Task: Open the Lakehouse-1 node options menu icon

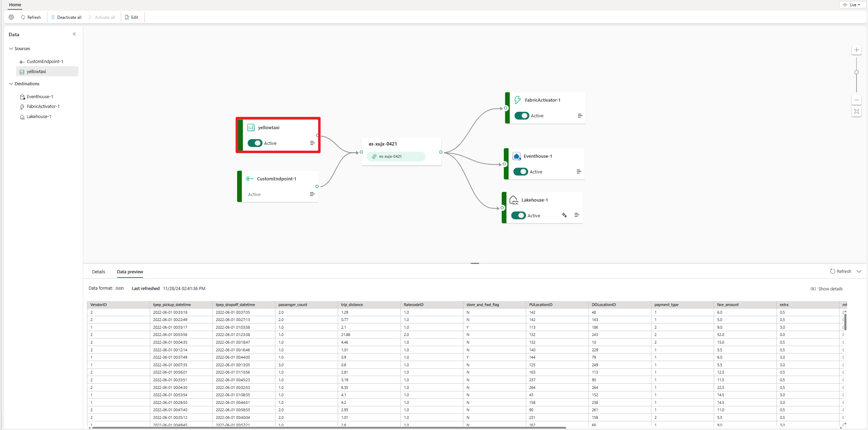Action: pos(577,215)
